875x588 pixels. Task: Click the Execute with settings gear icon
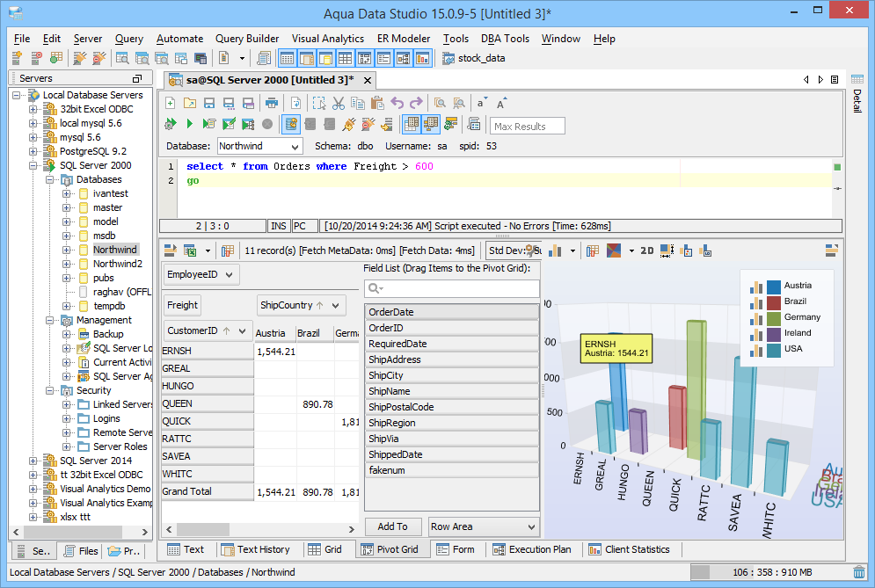(171, 124)
